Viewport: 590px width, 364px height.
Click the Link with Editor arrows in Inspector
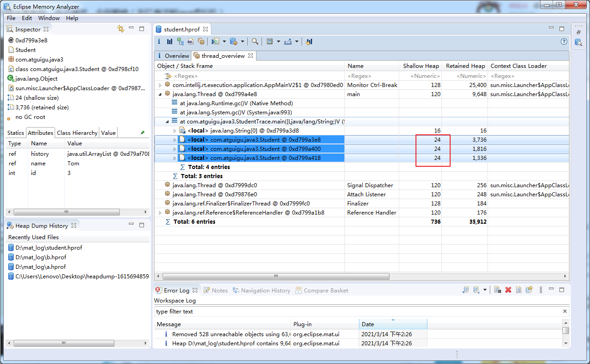click(121, 29)
